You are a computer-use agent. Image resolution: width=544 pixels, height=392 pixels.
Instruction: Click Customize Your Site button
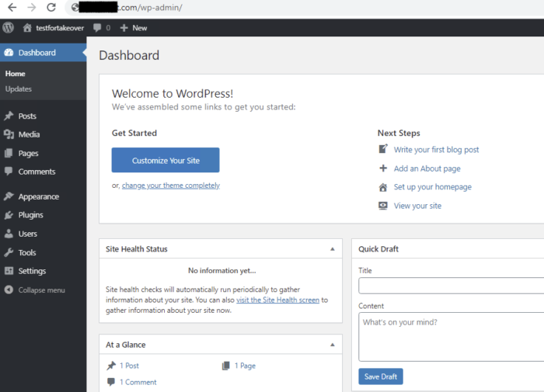pos(166,160)
